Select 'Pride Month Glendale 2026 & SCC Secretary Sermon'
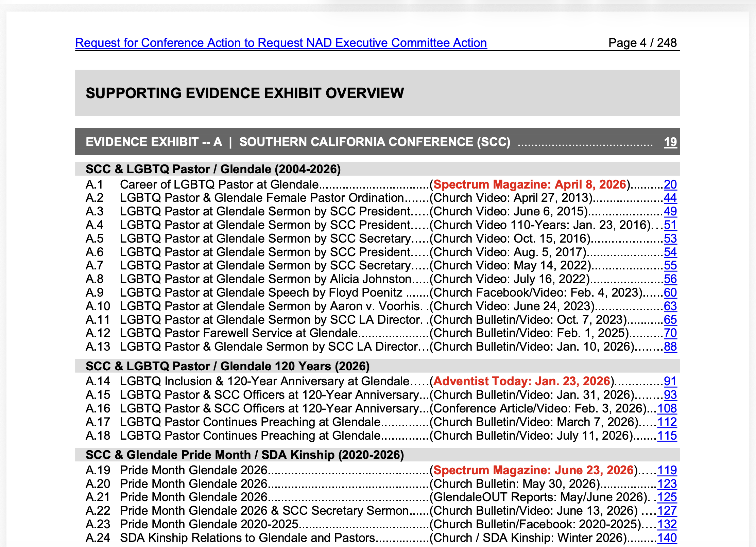756x547 pixels. pos(264,511)
